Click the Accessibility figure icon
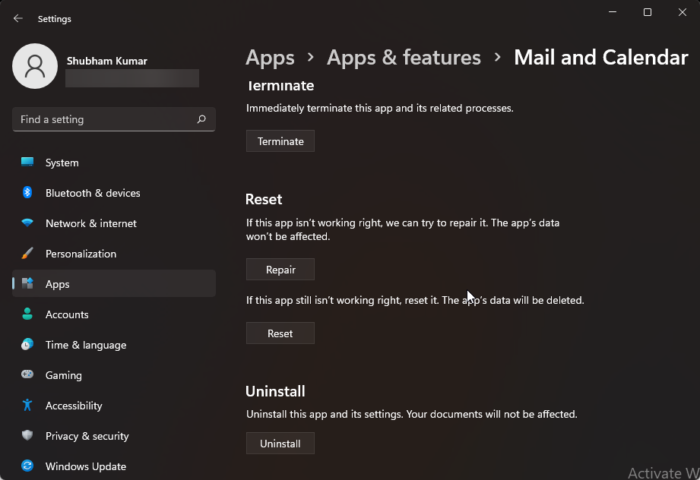 pos(27,405)
